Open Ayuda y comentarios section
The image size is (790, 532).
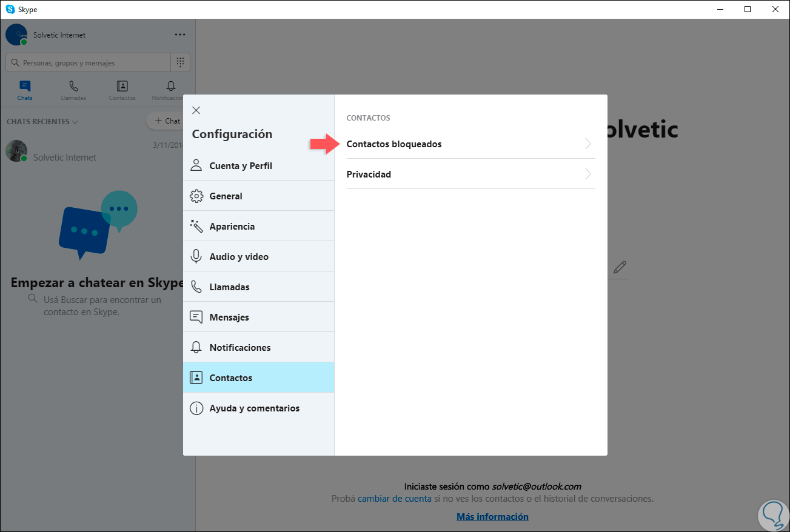[259, 408]
